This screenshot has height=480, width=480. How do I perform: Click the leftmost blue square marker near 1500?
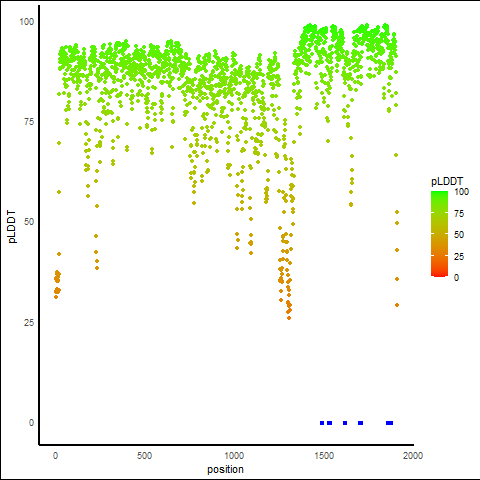point(322,423)
